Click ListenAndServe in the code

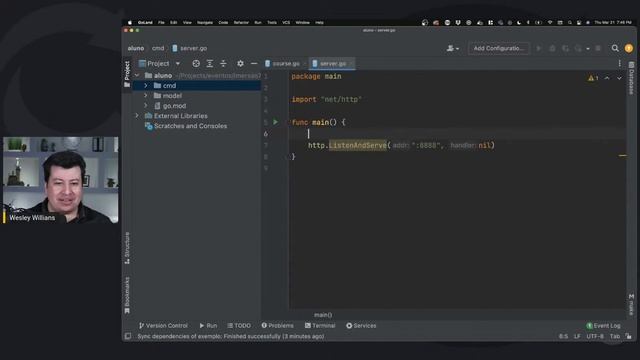tap(358, 145)
